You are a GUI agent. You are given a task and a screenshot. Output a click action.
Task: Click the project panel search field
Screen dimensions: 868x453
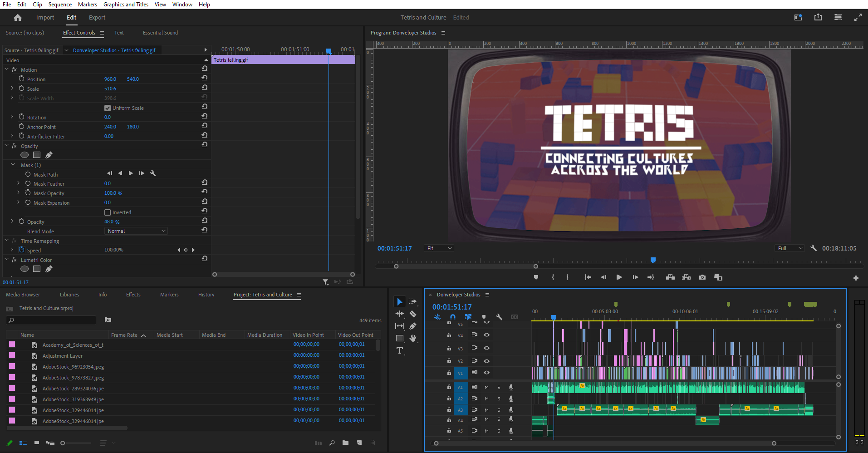tap(54, 320)
